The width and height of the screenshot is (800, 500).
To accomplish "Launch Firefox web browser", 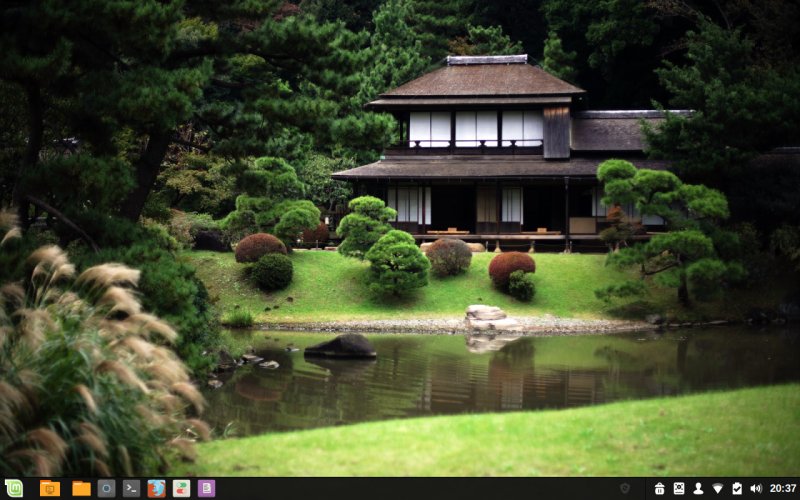I will [x=157, y=488].
